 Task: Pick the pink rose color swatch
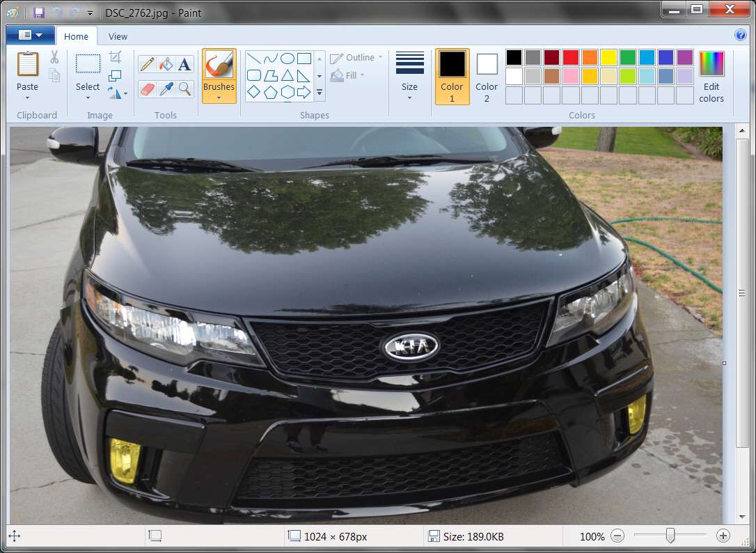point(570,76)
